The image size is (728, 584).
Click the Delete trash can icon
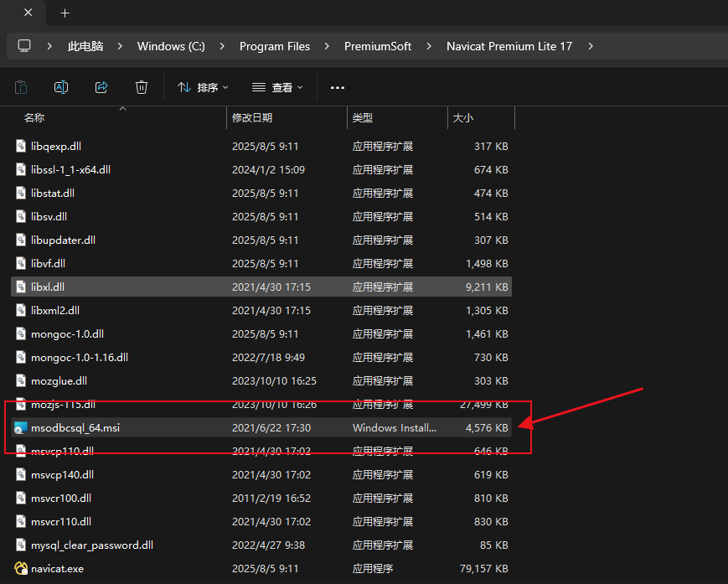point(142,87)
